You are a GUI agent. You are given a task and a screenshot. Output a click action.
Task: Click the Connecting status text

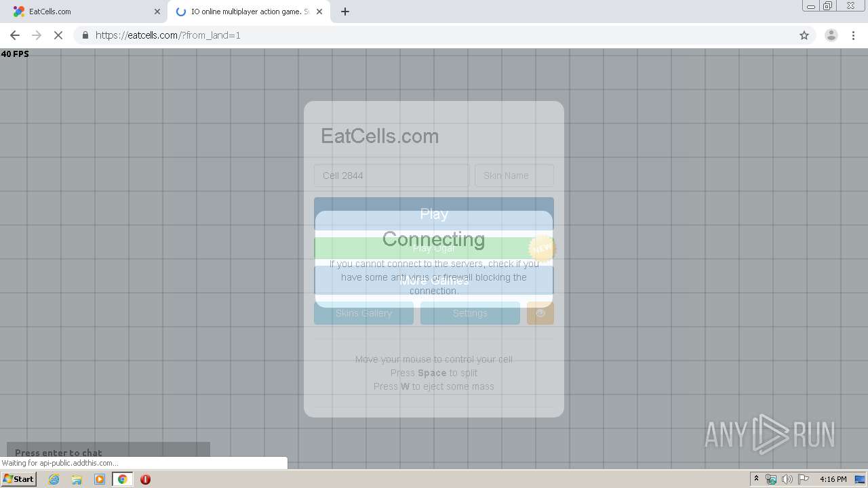click(x=434, y=239)
